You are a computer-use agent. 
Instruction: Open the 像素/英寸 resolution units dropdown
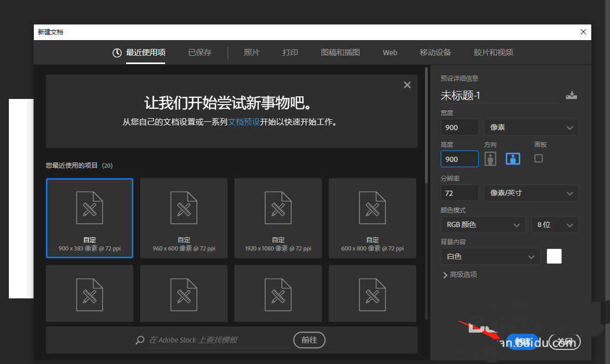[531, 193]
